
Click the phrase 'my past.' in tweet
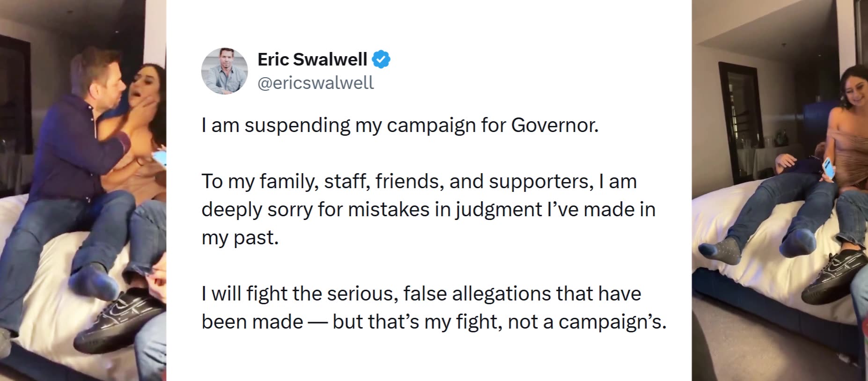240,238
